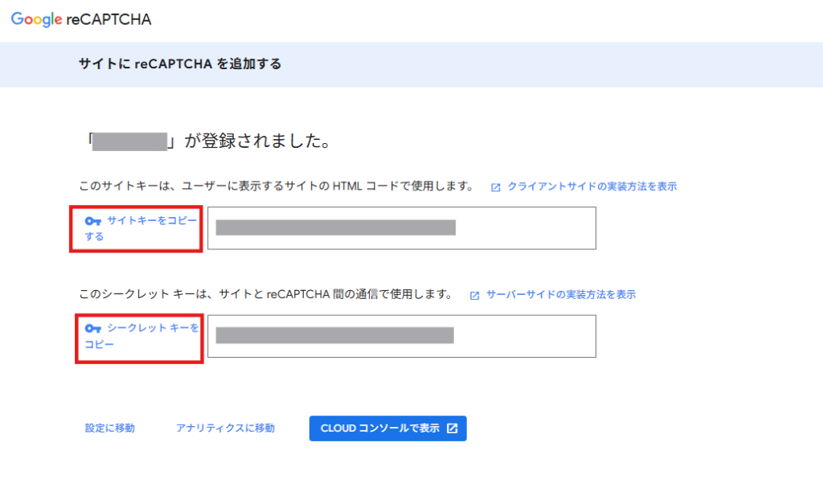
Task: Select the site key text field
Action: click(x=402, y=227)
